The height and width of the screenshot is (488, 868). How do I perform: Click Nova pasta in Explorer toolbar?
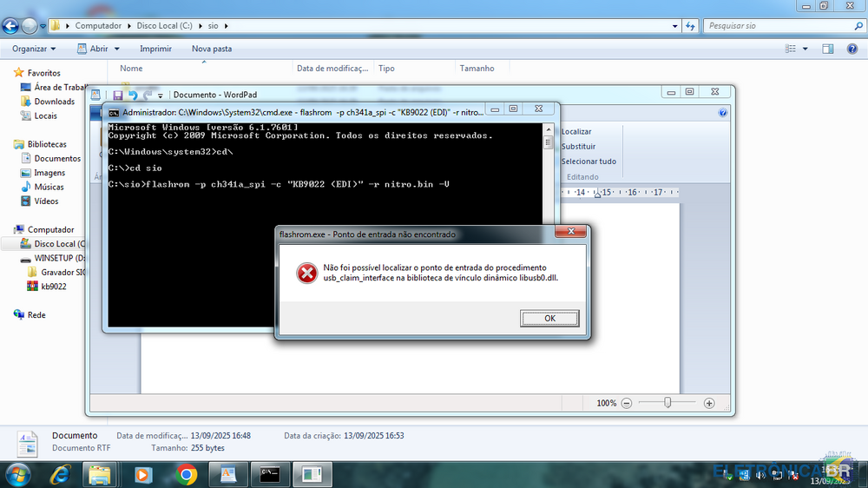point(211,49)
